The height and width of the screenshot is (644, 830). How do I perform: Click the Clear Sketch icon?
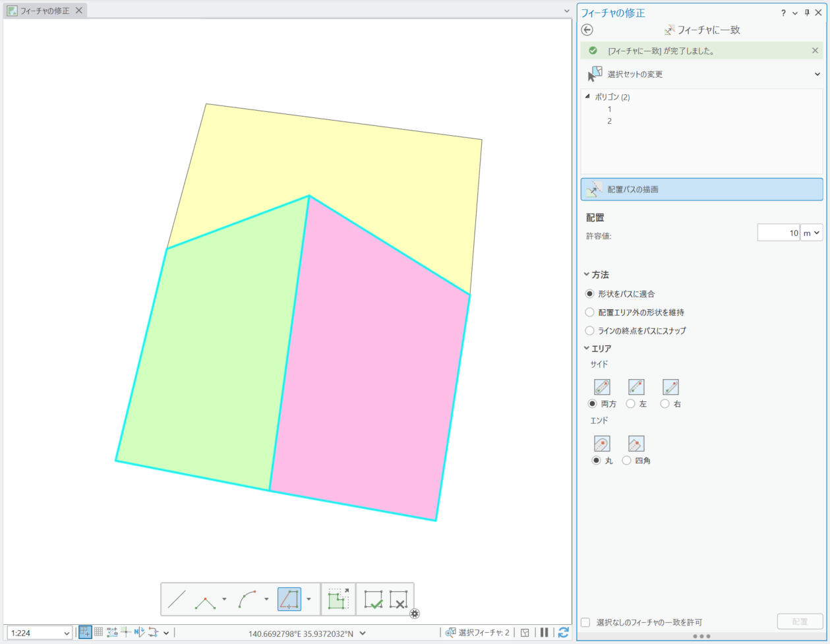398,599
